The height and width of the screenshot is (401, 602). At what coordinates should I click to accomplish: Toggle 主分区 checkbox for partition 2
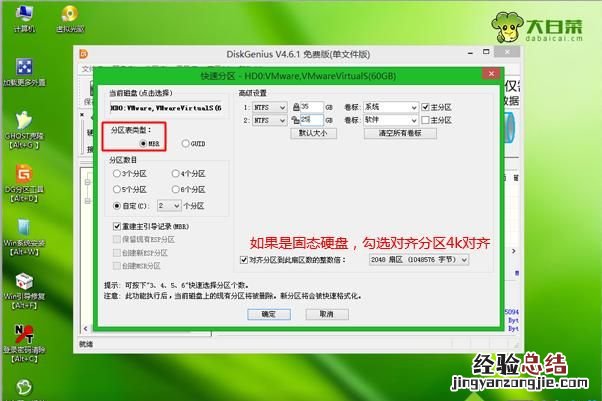pyautogui.click(x=437, y=120)
